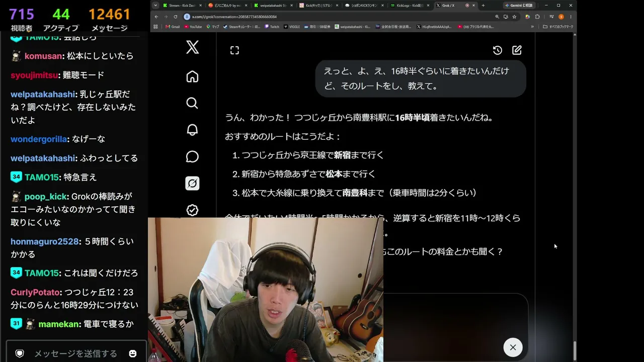This screenshot has height=362, width=644.
Task: Open Twitch bookmark
Action: pyautogui.click(x=272, y=27)
